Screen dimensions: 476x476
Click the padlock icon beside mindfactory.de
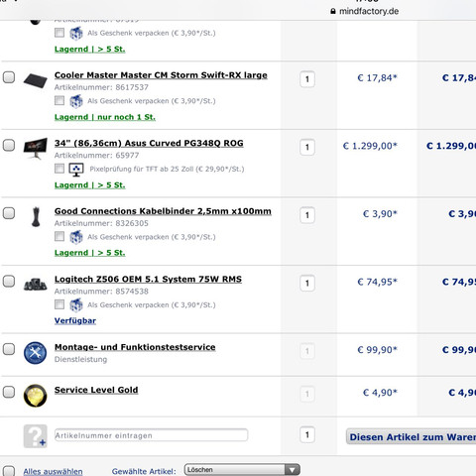pos(333,11)
